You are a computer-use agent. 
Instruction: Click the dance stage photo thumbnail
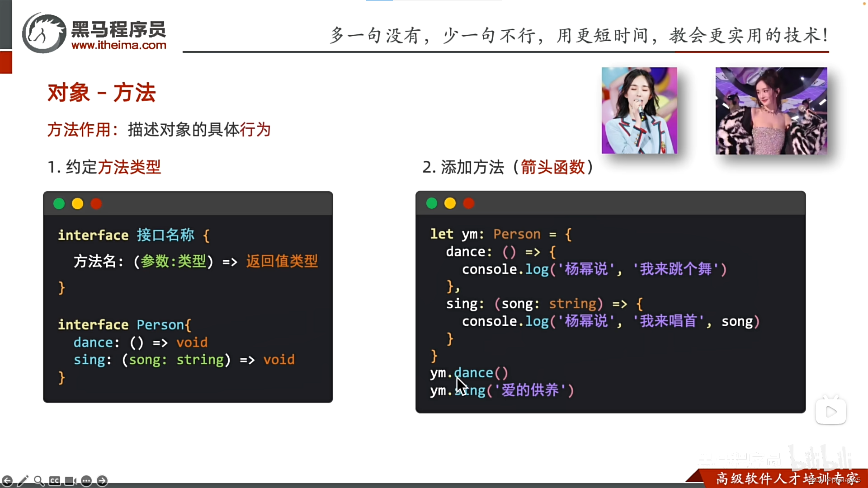click(x=771, y=111)
